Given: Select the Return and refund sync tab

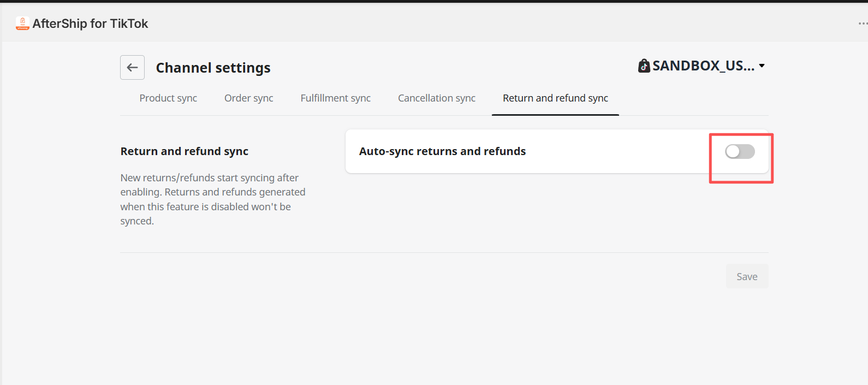Looking at the screenshot, I should (x=555, y=98).
